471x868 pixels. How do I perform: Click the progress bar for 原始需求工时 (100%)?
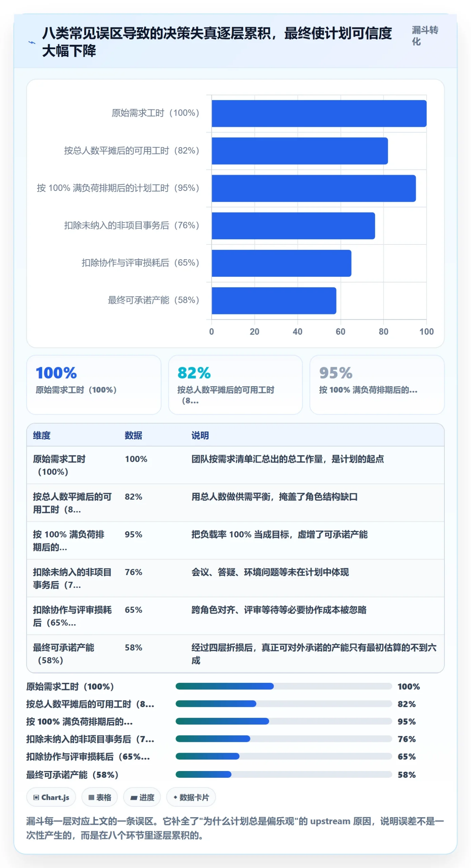pyautogui.click(x=284, y=686)
